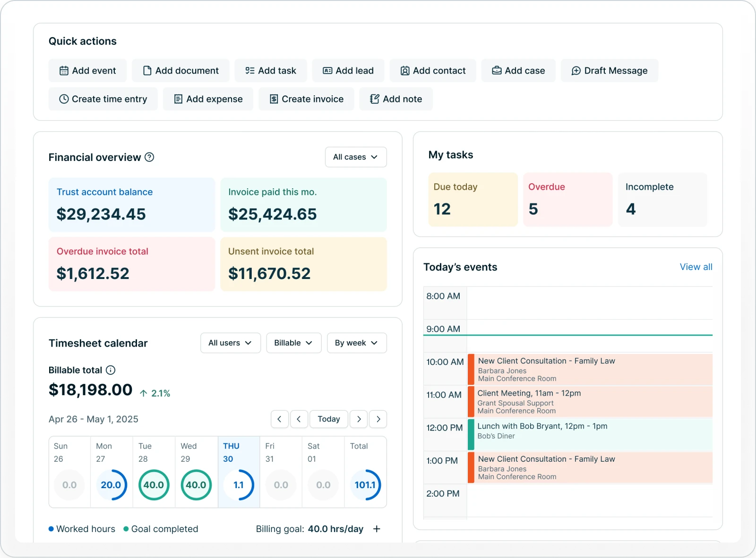The height and width of the screenshot is (558, 756).
Task: Expand the By week selector
Action: coord(357,343)
